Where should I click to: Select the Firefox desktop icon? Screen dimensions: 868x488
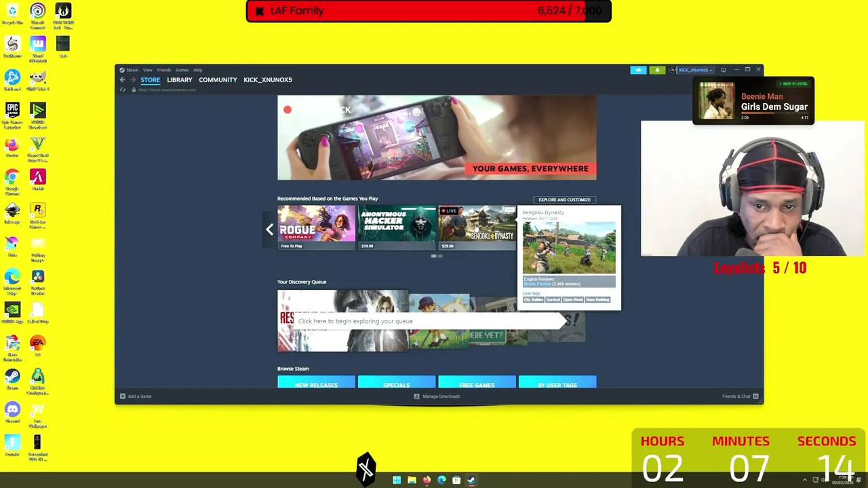click(12, 147)
